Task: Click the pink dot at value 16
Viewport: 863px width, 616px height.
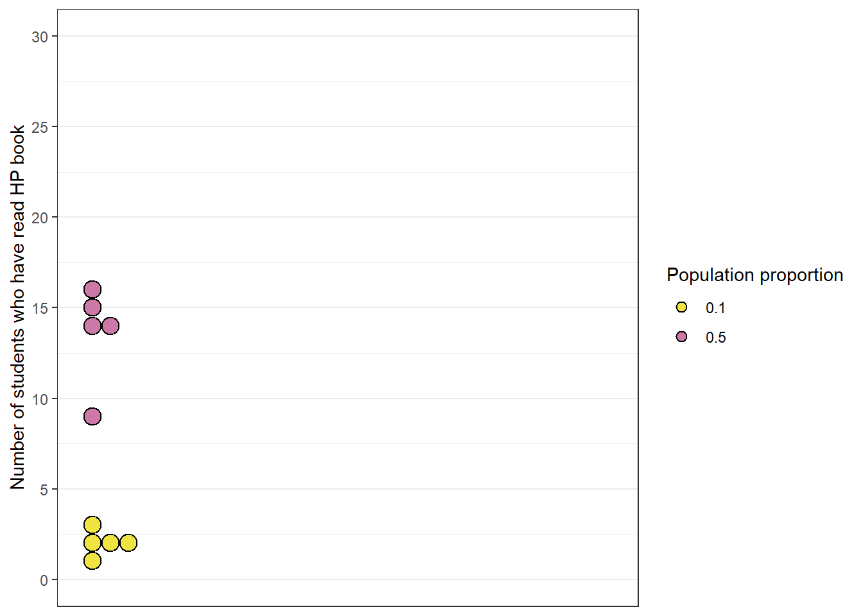Action: tap(92, 289)
